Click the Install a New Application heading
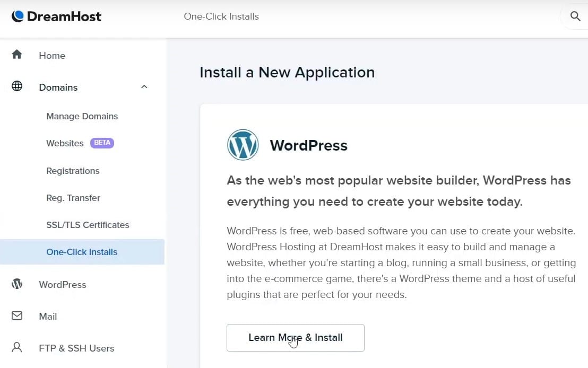Image resolution: width=588 pixels, height=368 pixels. pos(287,72)
